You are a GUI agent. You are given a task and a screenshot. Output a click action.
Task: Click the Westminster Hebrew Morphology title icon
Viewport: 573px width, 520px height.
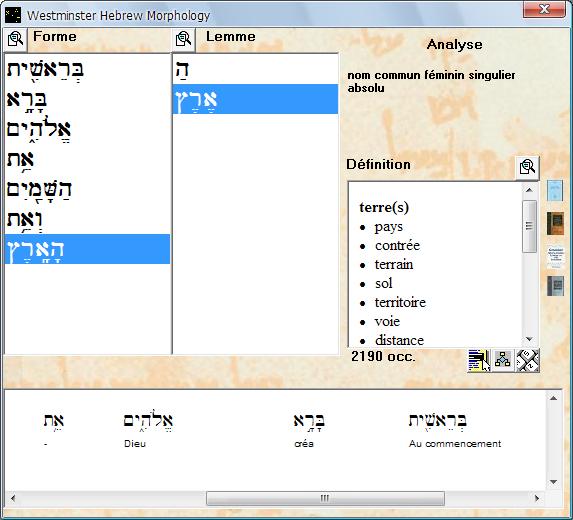coord(13,15)
